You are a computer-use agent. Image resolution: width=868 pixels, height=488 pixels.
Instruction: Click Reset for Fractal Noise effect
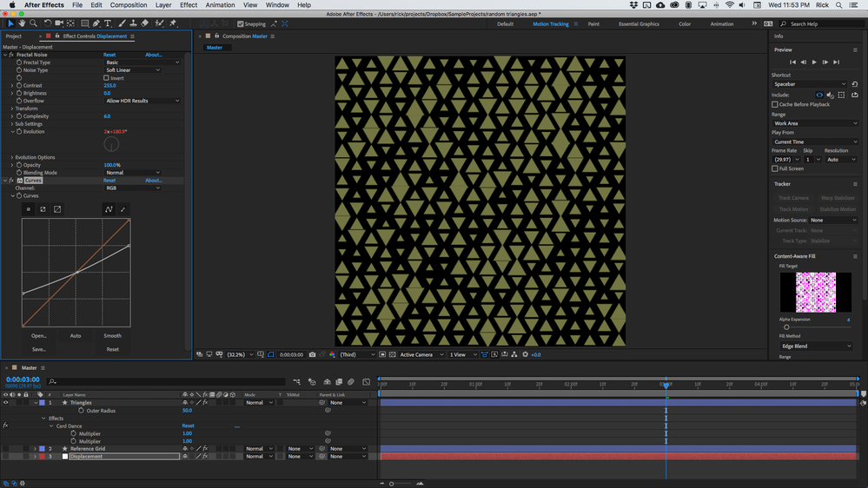(109, 55)
